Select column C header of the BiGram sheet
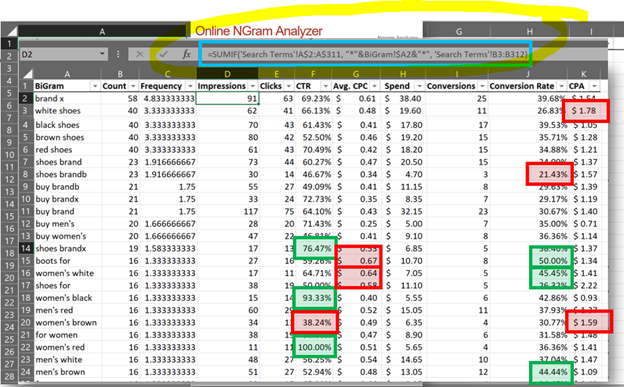Viewport: 624px width, 387px height. point(167,74)
